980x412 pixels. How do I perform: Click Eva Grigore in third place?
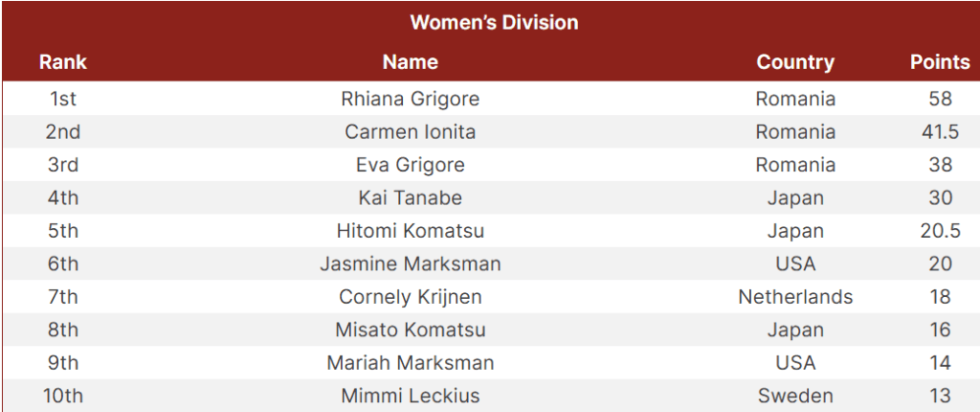coord(411,165)
